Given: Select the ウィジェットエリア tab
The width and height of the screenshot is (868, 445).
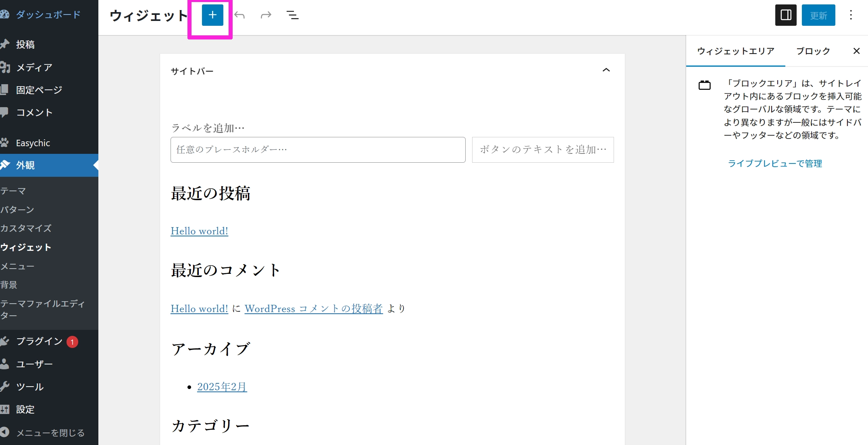Looking at the screenshot, I should (735, 51).
